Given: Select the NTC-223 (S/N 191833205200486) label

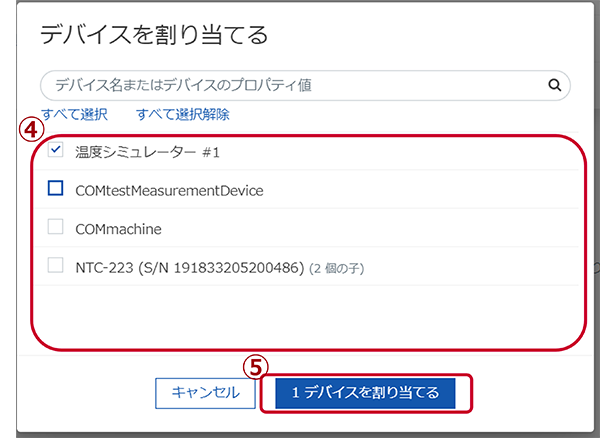Looking at the screenshot, I should (189, 268).
